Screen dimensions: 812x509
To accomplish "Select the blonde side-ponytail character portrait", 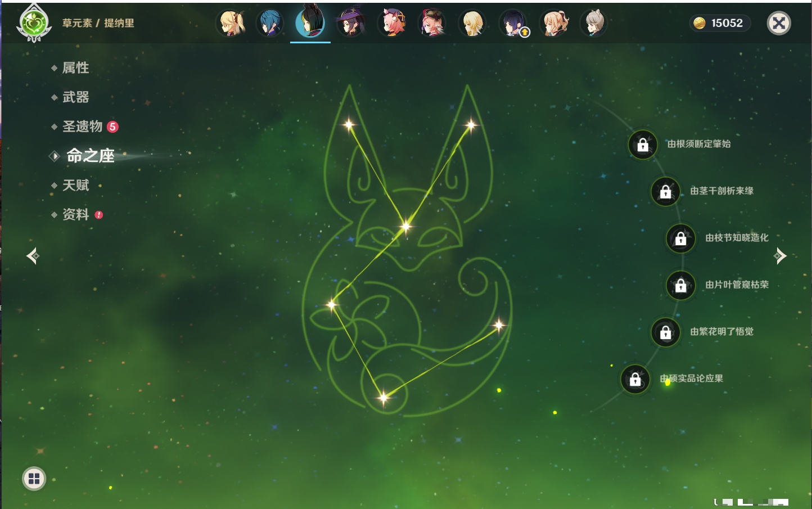I will pyautogui.click(x=232, y=23).
